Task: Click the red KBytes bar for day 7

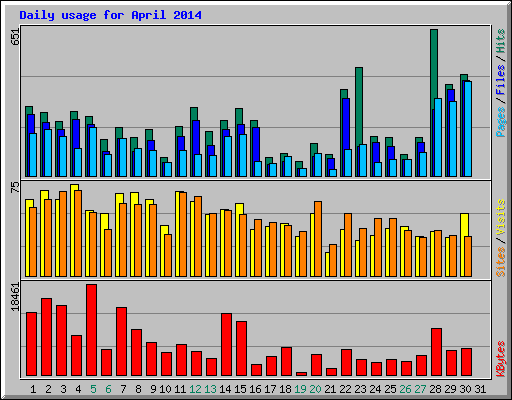Action: click(121, 342)
